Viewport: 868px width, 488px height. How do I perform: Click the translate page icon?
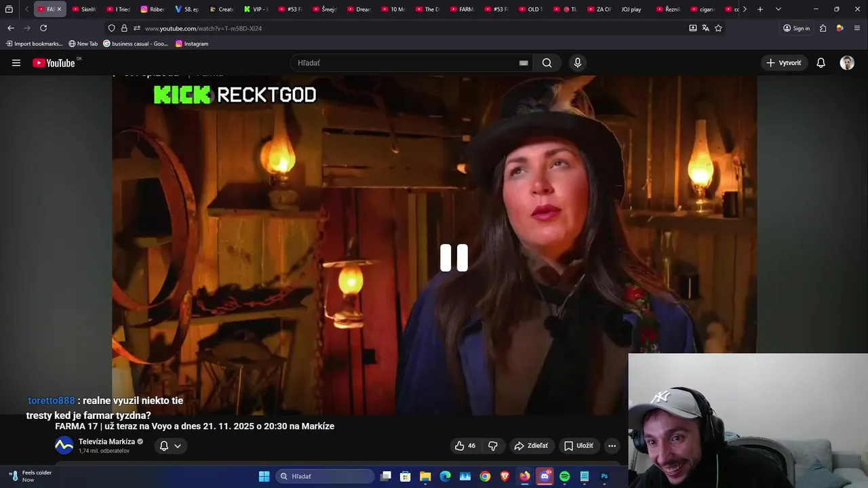coord(705,28)
